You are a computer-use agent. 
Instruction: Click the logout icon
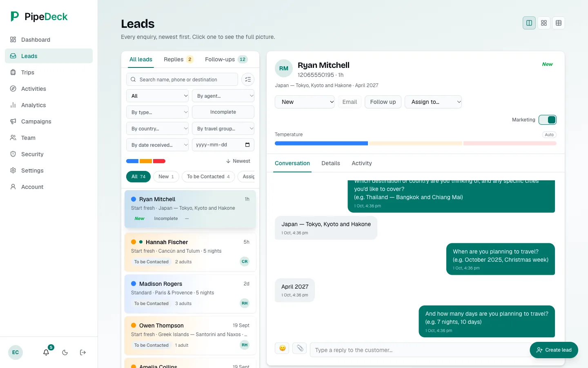point(83,352)
